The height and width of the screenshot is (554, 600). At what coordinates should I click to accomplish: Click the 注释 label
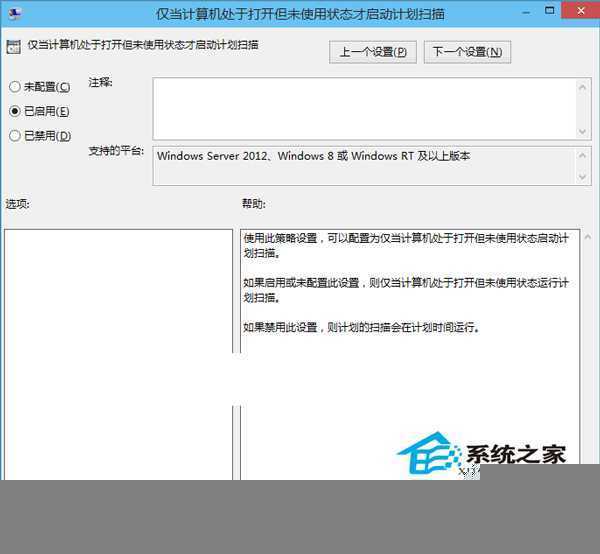(100, 82)
